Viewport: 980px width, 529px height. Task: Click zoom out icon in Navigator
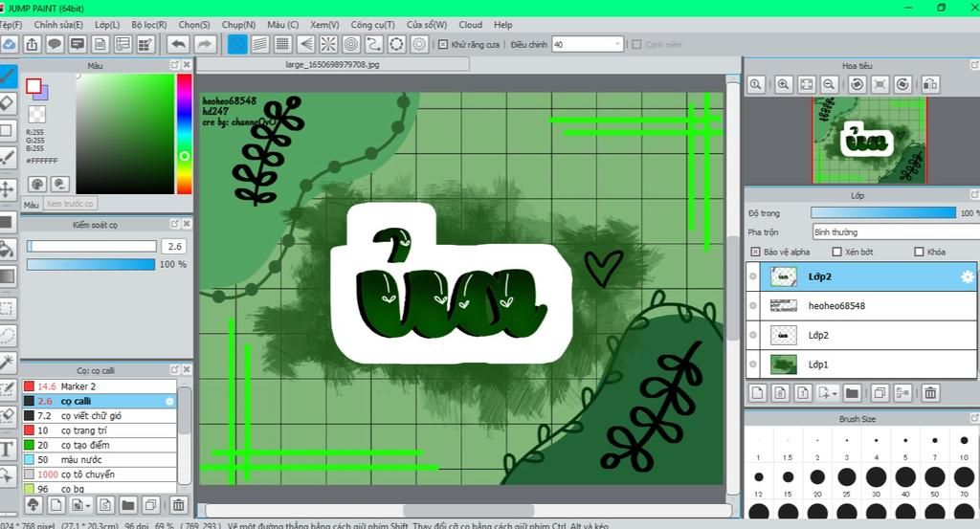(x=829, y=84)
